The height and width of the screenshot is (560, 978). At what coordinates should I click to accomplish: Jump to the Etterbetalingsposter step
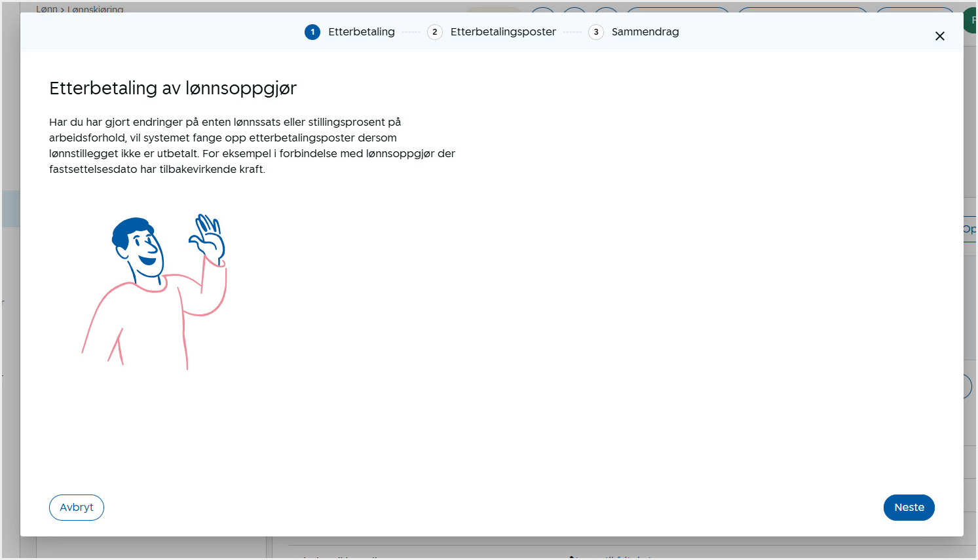point(502,32)
